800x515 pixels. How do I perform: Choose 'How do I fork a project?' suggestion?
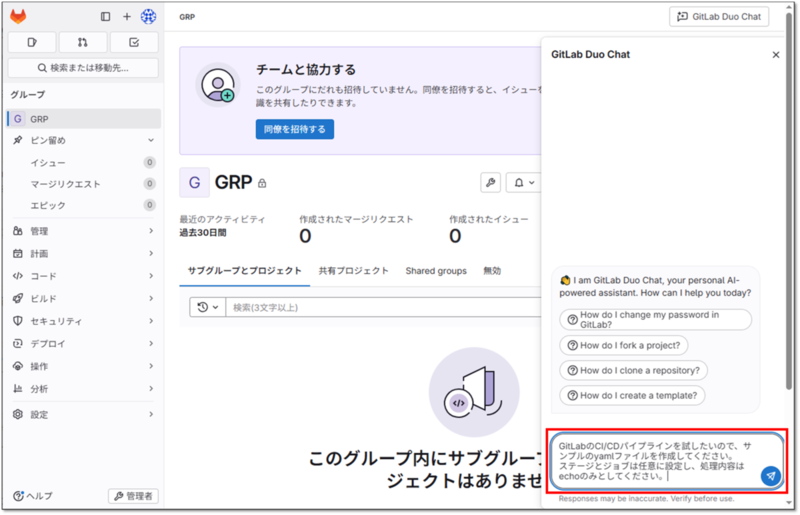(x=623, y=346)
